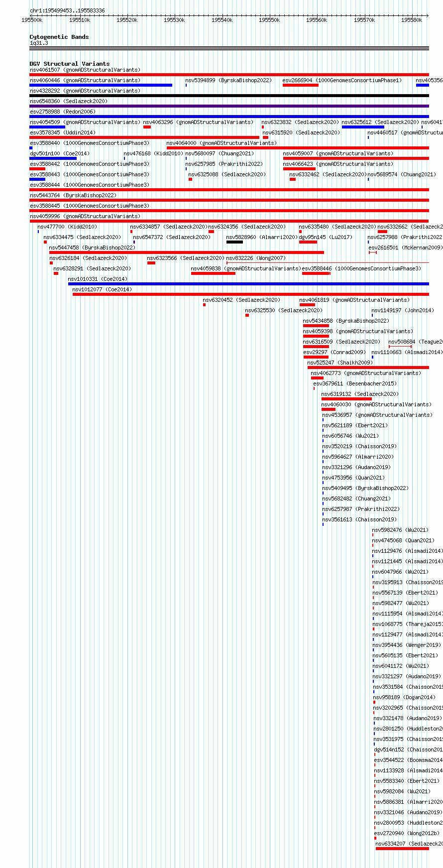The width and height of the screenshot is (443, 868).
Task: Select the 1q31.3 cytogenetic band bar
Action: [x=229, y=48]
